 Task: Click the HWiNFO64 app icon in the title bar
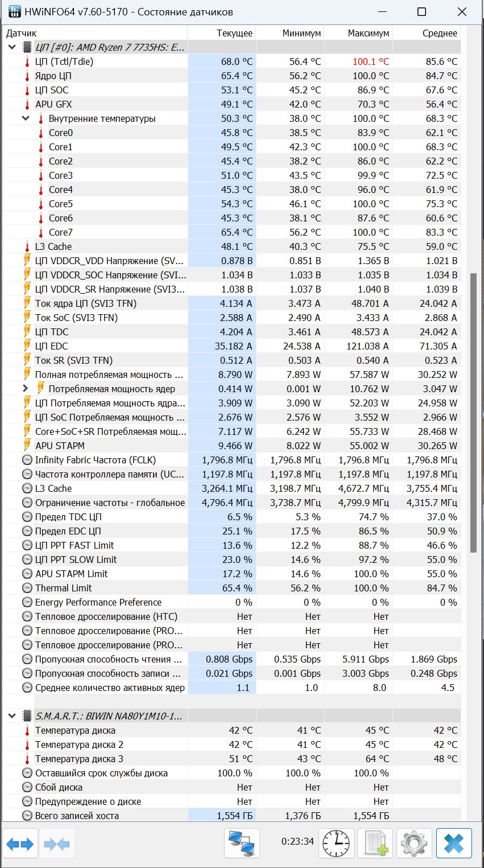click(x=14, y=11)
